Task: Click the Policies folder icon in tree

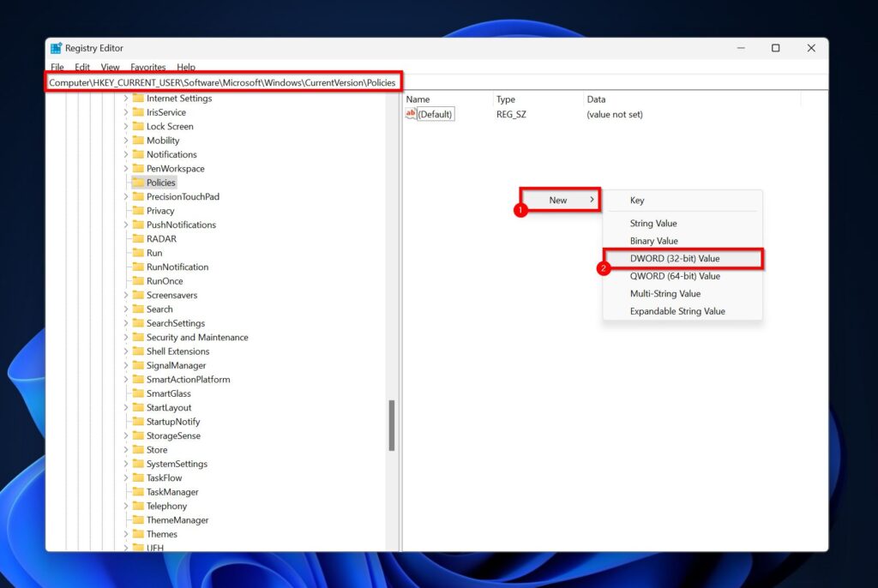Action: click(137, 183)
